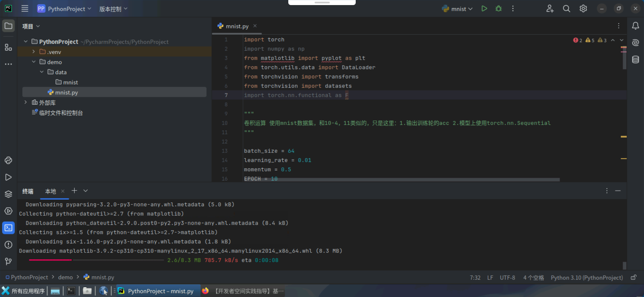Collapse the demo folder
644x297 pixels.
click(34, 62)
